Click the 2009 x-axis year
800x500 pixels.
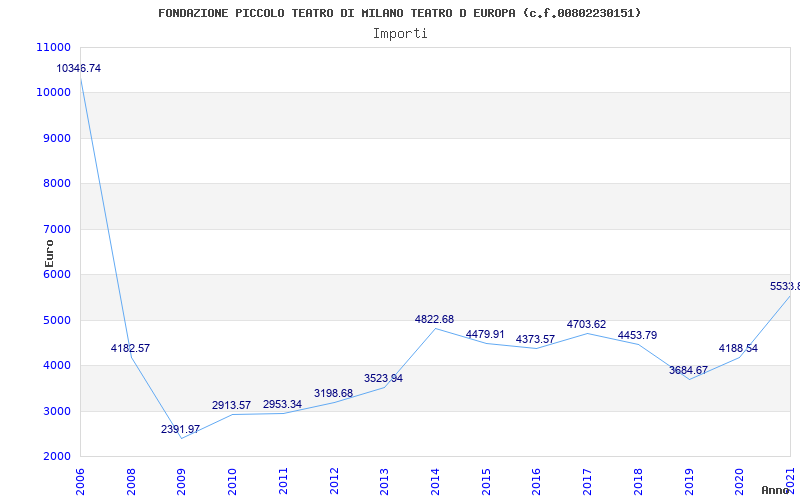pyautogui.click(x=182, y=481)
